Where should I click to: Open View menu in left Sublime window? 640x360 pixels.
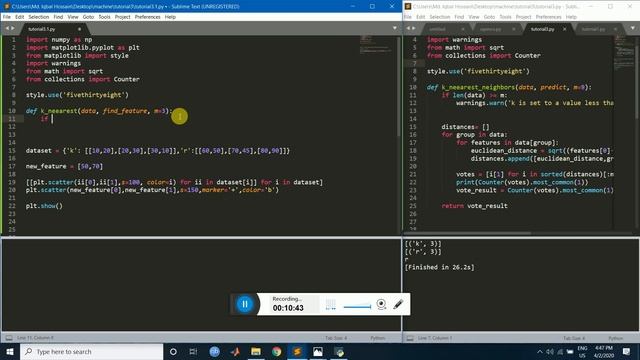click(73, 17)
